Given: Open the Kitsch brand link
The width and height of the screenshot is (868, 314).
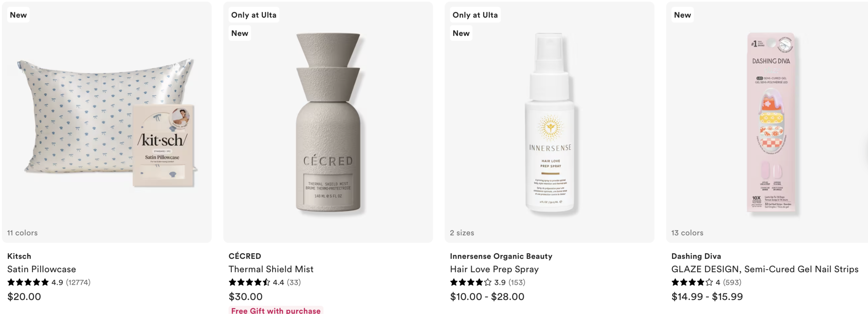Looking at the screenshot, I should pyautogui.click(x=19, y=256).
